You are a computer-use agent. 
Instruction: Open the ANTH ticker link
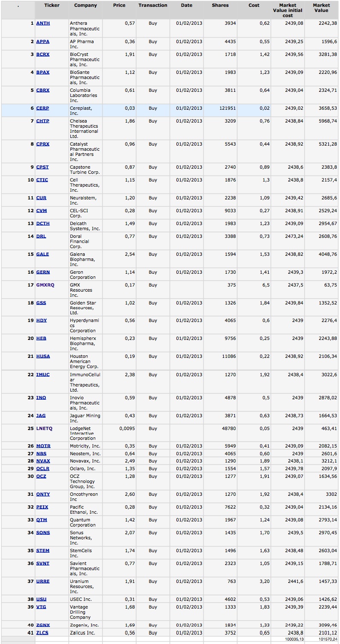(43, 23)
